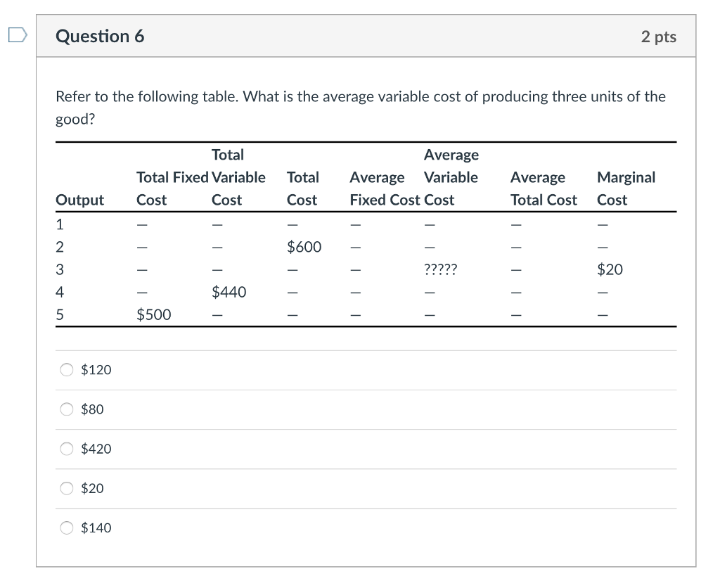Viewport: 720px width, 588px height.
Task: Click the Output column header
Action: coord(79,199)
